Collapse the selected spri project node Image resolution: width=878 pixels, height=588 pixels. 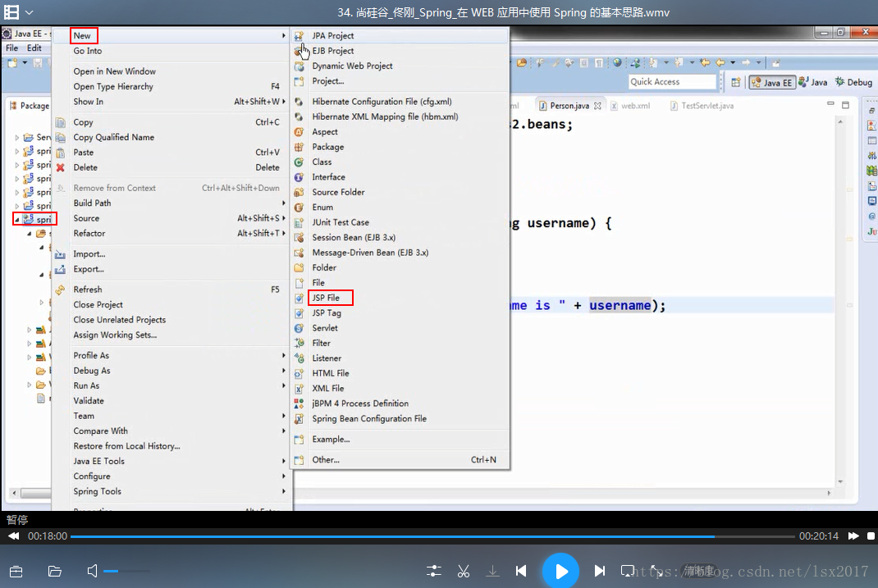click(16, 219)
